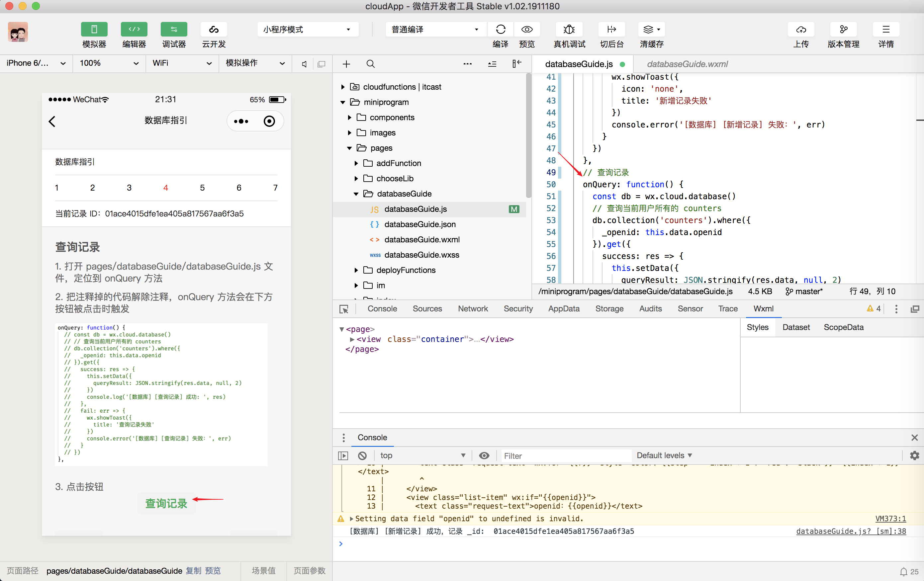Click the 上传 upload icon
The height and width of the screenshot is (581, 924).
click(801, 30)
